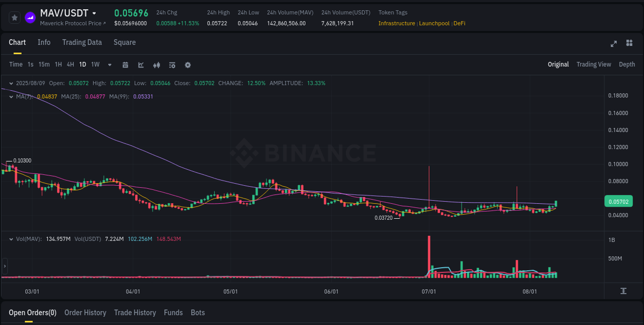Viewport: 644px width, 325px height.
Task: Click the Maverick Protocol coin logo
Action: point(30,17)
